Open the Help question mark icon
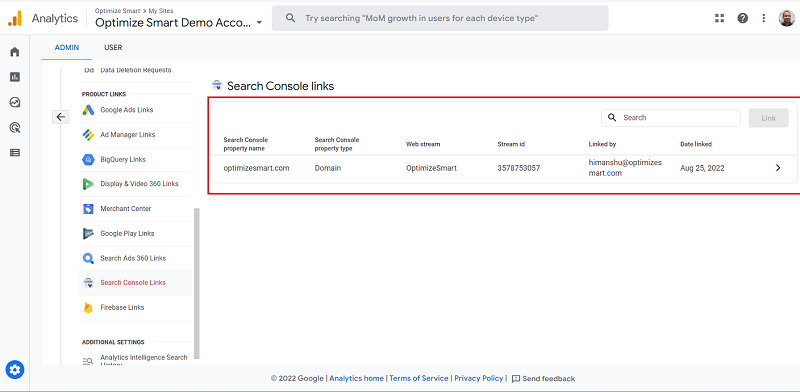 coord(742,18)
